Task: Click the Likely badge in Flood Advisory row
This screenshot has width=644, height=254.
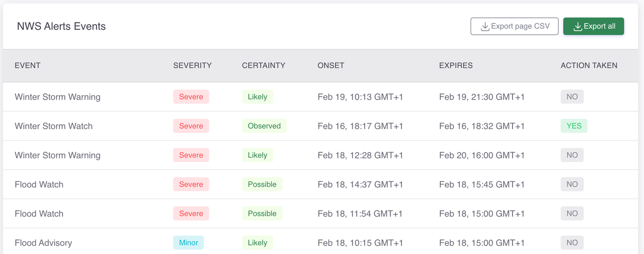Action: [257, 243]
